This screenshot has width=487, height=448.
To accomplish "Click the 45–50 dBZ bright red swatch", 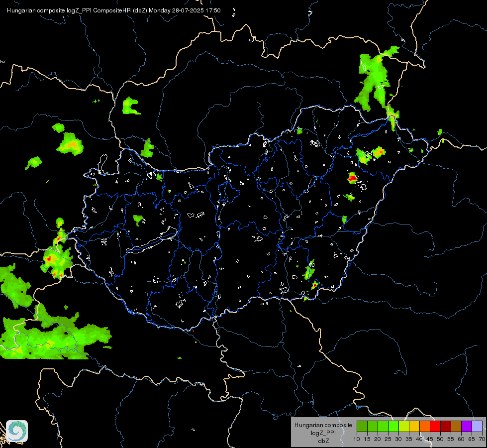I will tap(435, 426).
